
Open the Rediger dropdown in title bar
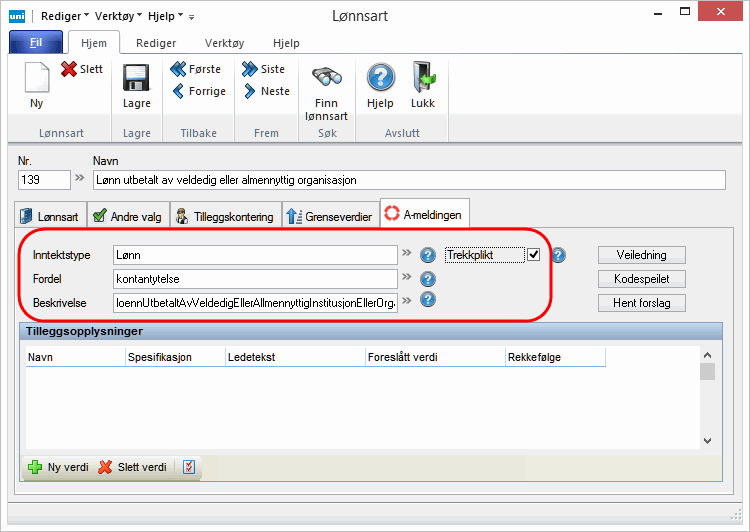click(62, 16)
